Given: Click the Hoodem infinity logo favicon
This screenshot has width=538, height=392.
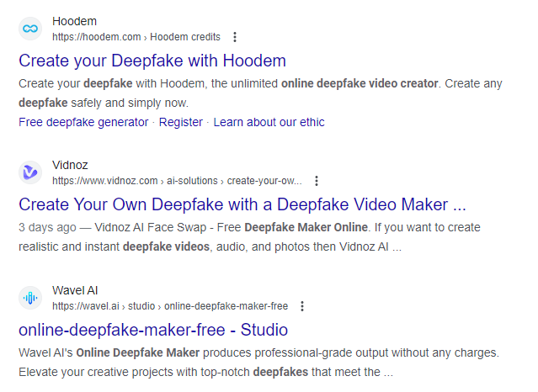Looking at the screenshot, I should 30,29.
